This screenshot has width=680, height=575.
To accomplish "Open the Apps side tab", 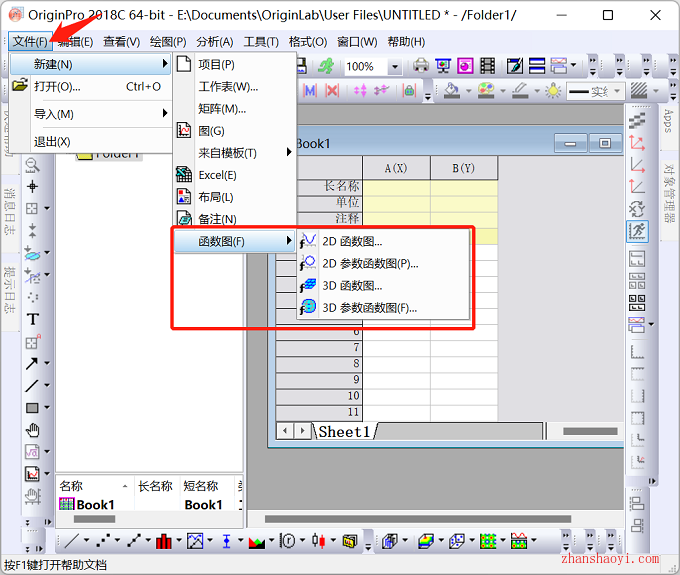I will coord(668,121).
